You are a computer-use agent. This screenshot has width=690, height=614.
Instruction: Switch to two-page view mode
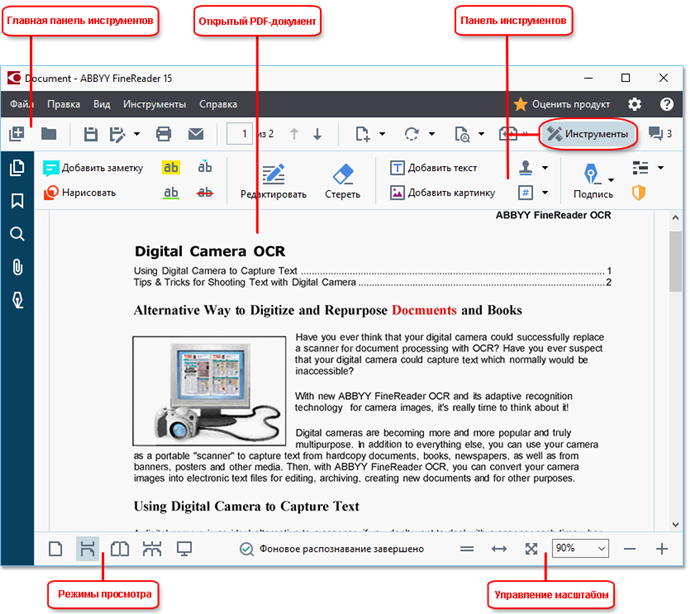(x=120, y=549)
